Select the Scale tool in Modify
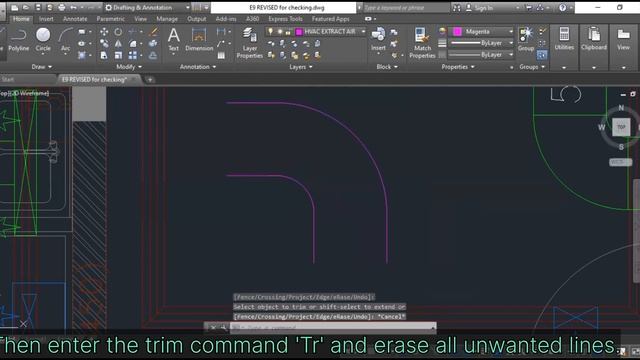Screen dimensions: 640x360 tap(118, 55)
